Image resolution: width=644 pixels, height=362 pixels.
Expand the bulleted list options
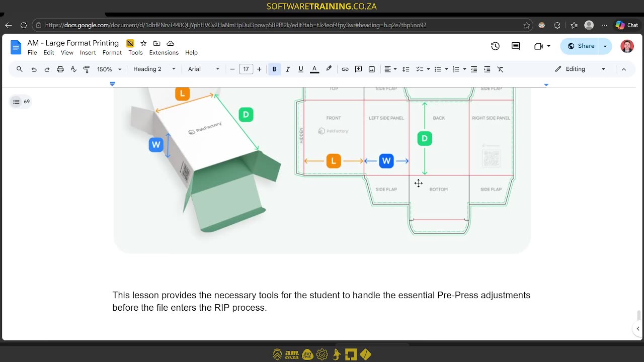coord(446,69)
